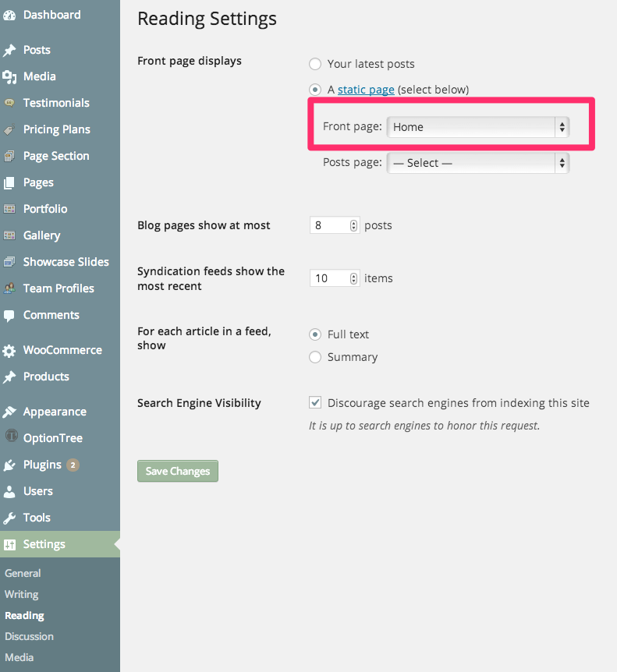Follow the static page link
617x672 pixels.
[x=365, y=89]
